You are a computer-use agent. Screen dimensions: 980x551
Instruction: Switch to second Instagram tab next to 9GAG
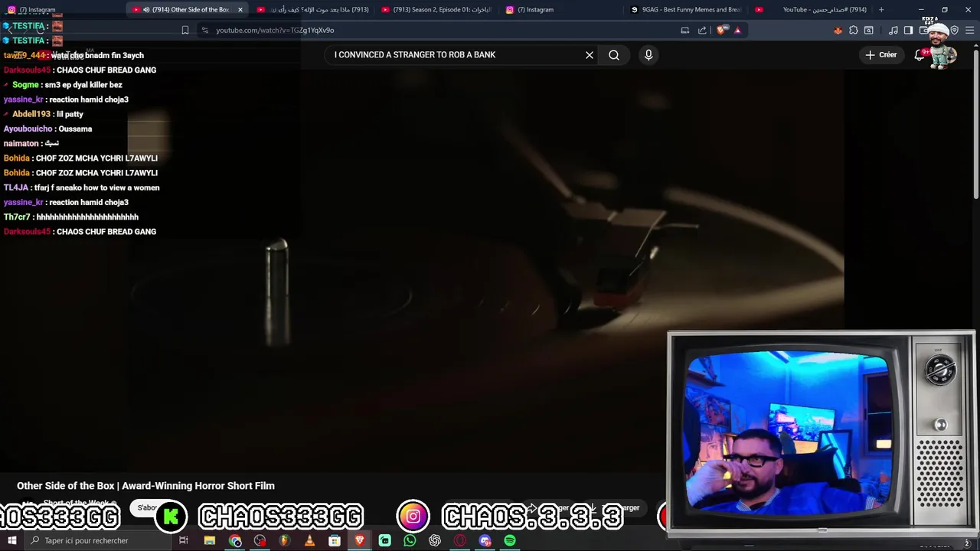561,10
